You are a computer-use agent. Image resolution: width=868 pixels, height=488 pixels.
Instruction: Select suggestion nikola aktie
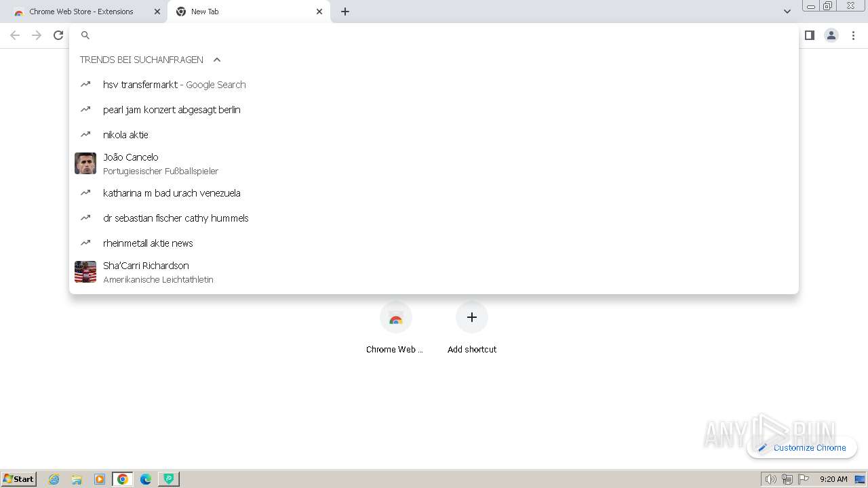434,135
